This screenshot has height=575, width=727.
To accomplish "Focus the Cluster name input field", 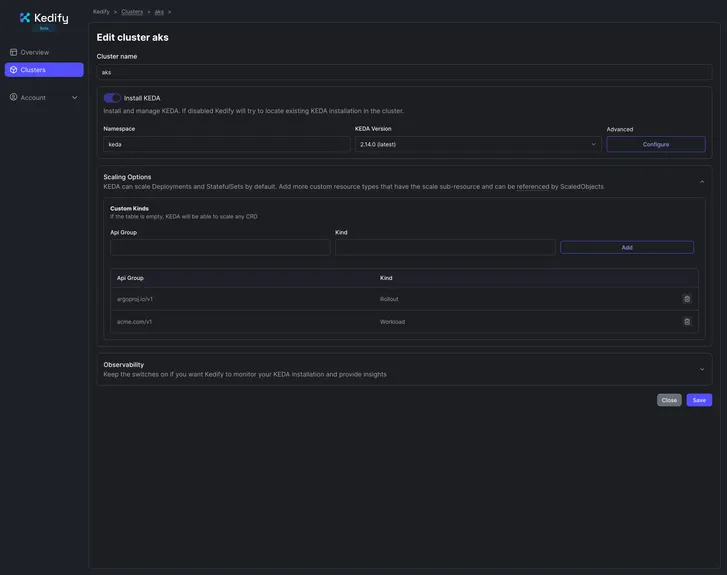I will (x=404, y=72).
